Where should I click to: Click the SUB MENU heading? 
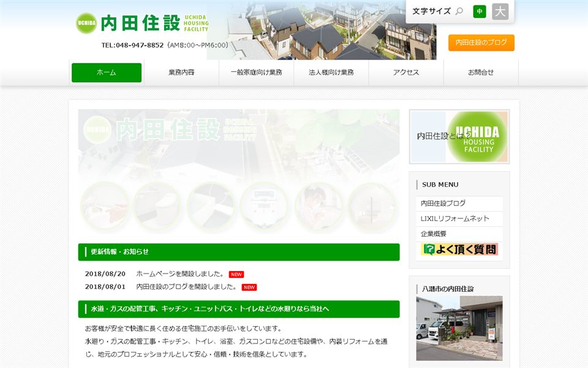click(x=440, y=185)
